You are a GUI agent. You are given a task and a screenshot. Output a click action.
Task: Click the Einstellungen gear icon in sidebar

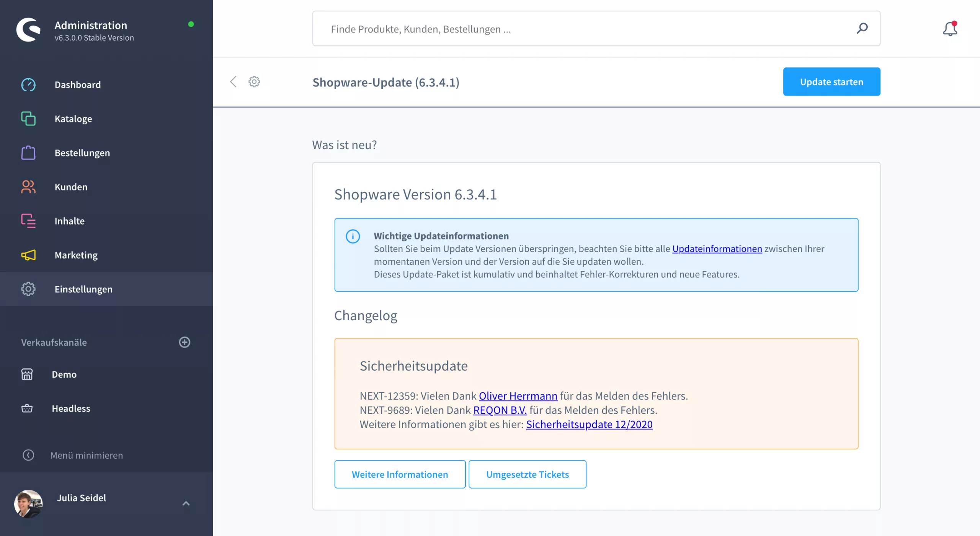pyautogui.click(x=28, y=289)
